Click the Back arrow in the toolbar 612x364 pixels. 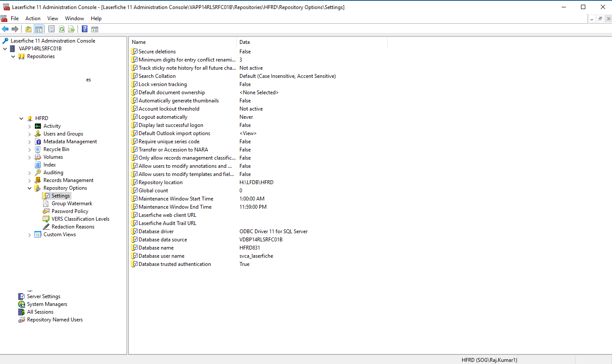(x=5, y=29)
